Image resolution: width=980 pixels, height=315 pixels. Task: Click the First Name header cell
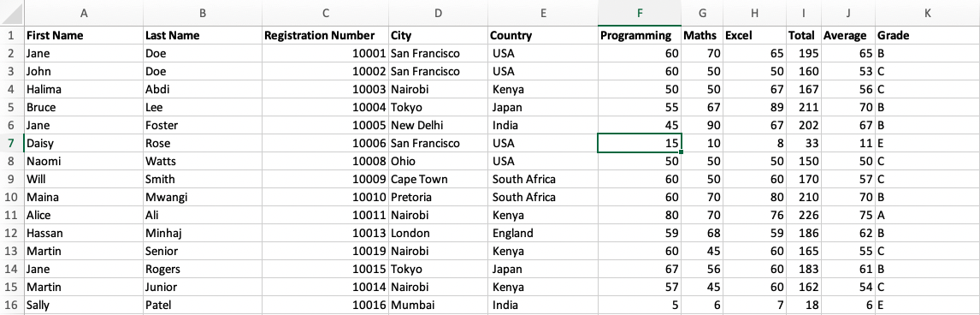pyautogui.click(x=83, y=36)
